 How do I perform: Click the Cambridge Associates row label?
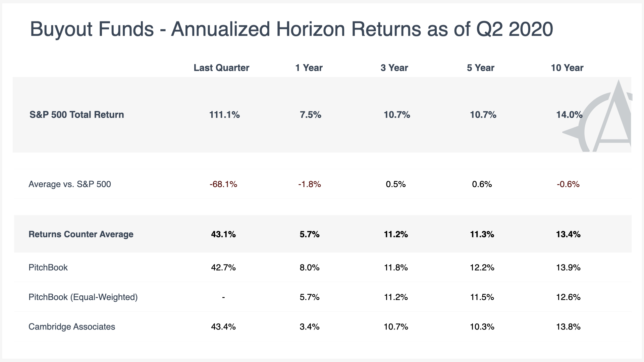pos(72,326)
